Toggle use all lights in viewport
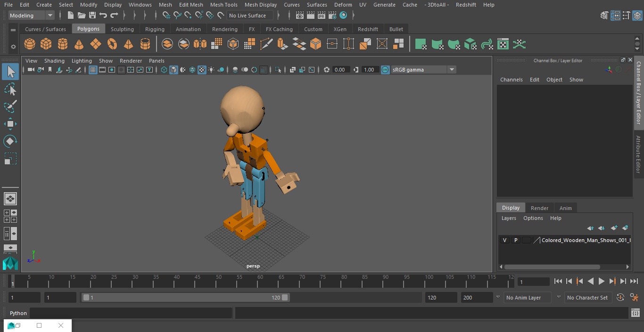The height and width of the screenshot is (332, 644). coord(211,70)
